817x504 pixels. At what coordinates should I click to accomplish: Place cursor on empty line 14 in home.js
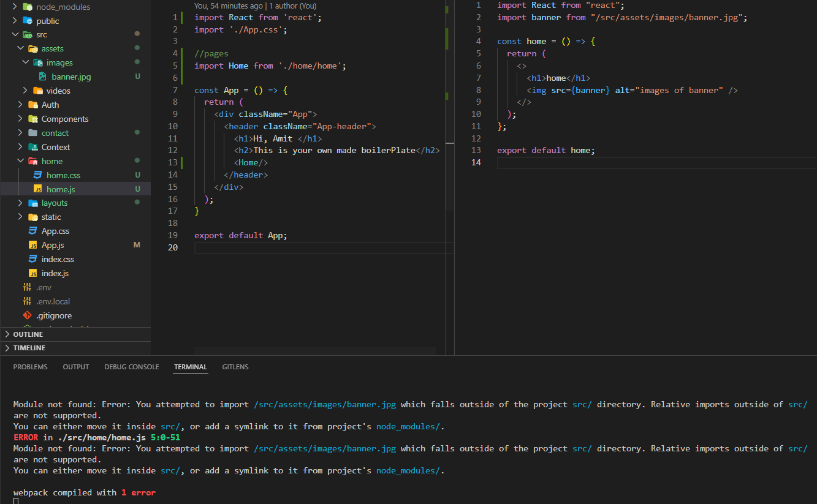click(x=656, y=163)
